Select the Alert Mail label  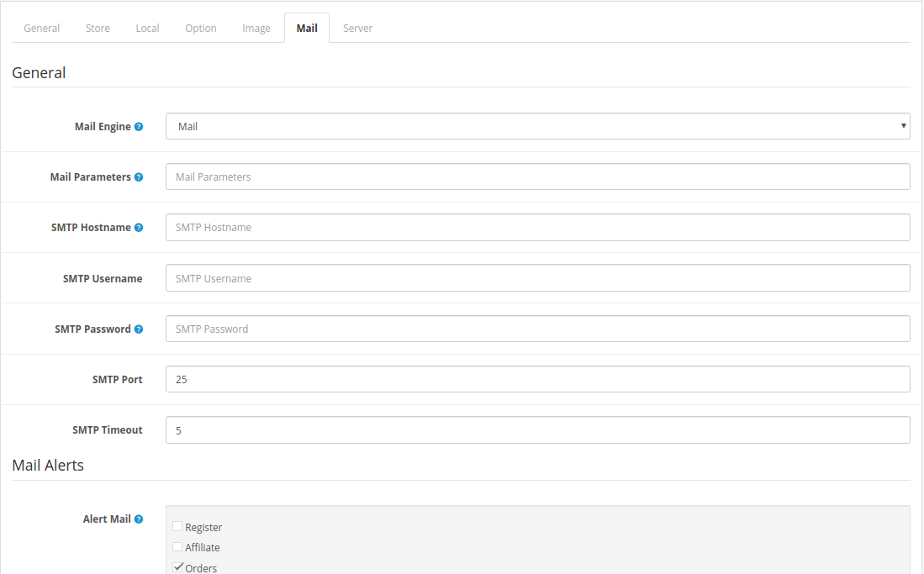[x=107, y=519]
